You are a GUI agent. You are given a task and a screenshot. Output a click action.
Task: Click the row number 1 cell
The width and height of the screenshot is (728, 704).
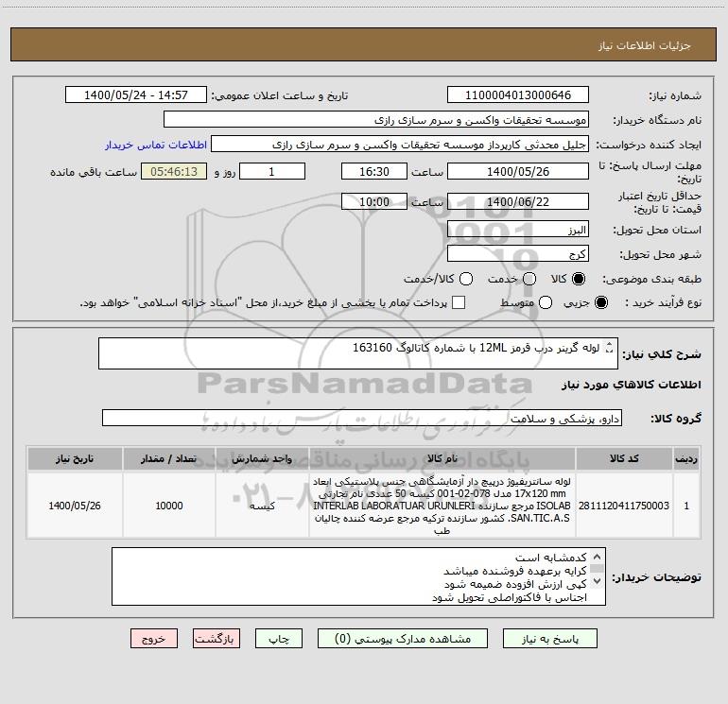[686, 506]
